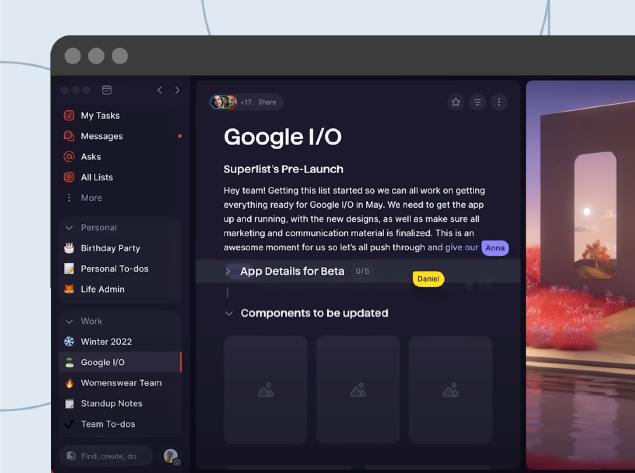Navigate back with the left arrow
This screenshot has width=635, height=473.
pyautogui.click(x=159, y=90)
